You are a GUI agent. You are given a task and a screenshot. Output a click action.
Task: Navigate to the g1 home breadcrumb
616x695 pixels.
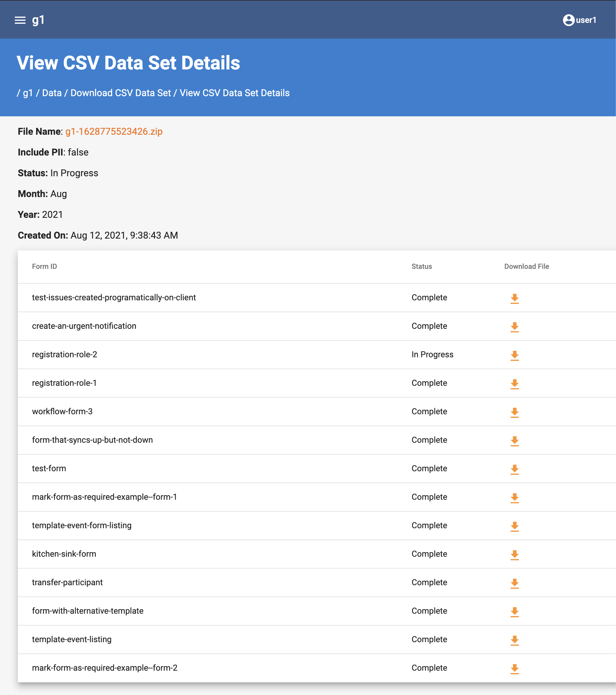[x=28, y=93]
